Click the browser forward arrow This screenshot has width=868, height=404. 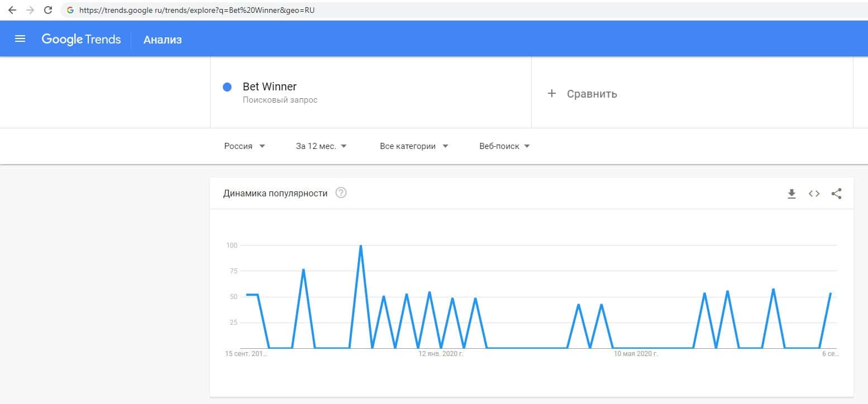tap(30, 10)
